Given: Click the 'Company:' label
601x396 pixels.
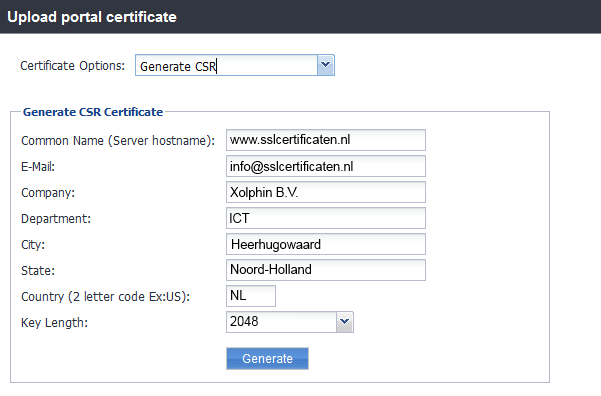Looking at the screenshot, I should tap(48, 193).
